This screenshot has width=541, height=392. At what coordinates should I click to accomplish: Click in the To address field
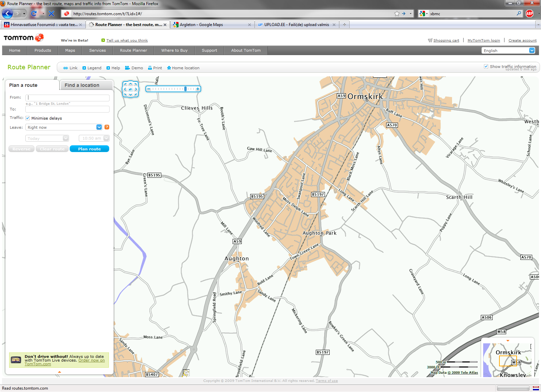[67, 109]
